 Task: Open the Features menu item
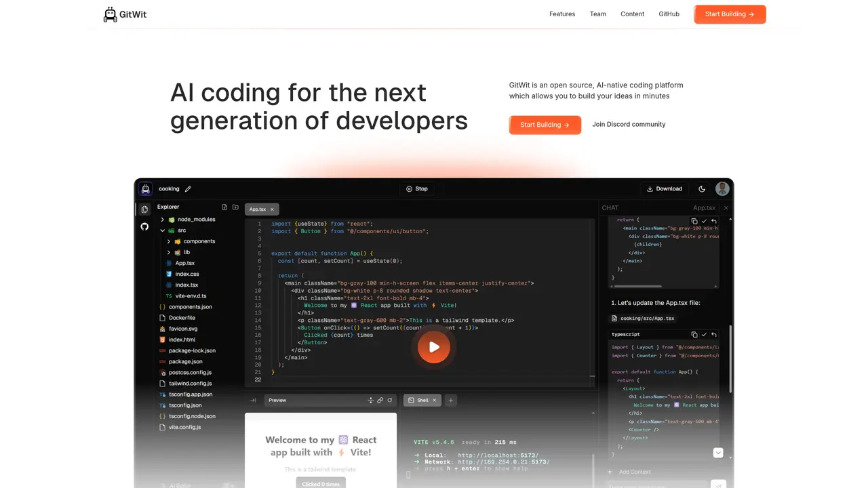click(x=562, y=14)
